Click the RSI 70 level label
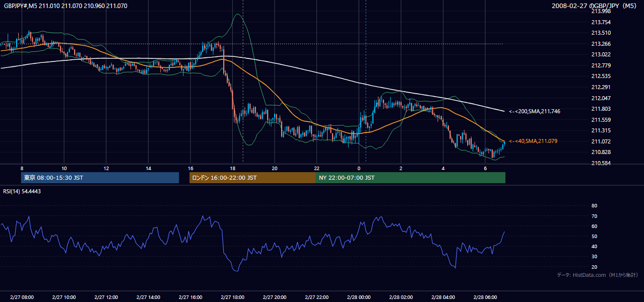Image resolution: width=644 pixels, height=302 pixels. pyautogui.click(x=594, y=216)
